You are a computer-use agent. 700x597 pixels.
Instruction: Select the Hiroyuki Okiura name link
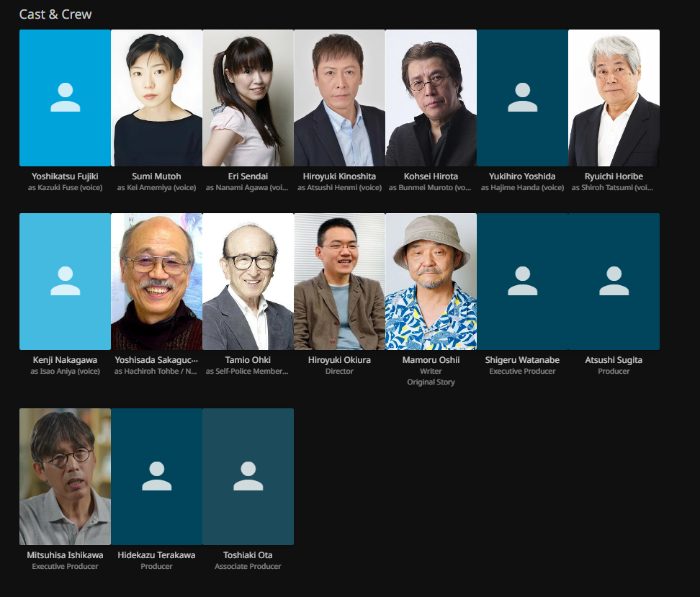339,360
